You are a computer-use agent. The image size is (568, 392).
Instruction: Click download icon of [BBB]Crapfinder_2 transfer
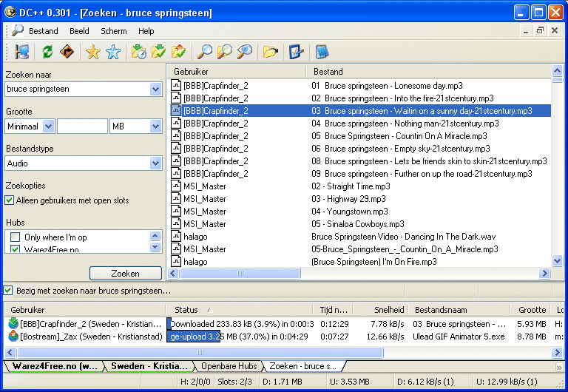pos(13,323)
